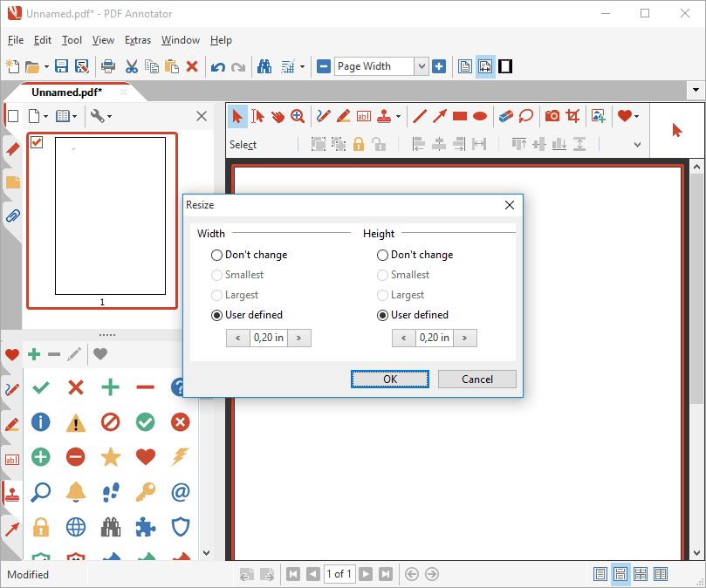
Task: Select Width Don't change option
Action: click(x=249, y=255)
